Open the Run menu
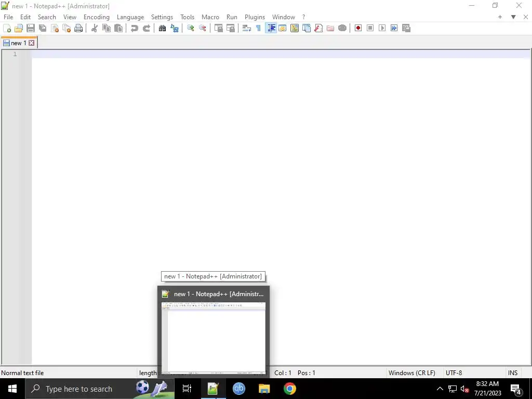This screenshot has height=399, width=532. click(x=232, y=17)
